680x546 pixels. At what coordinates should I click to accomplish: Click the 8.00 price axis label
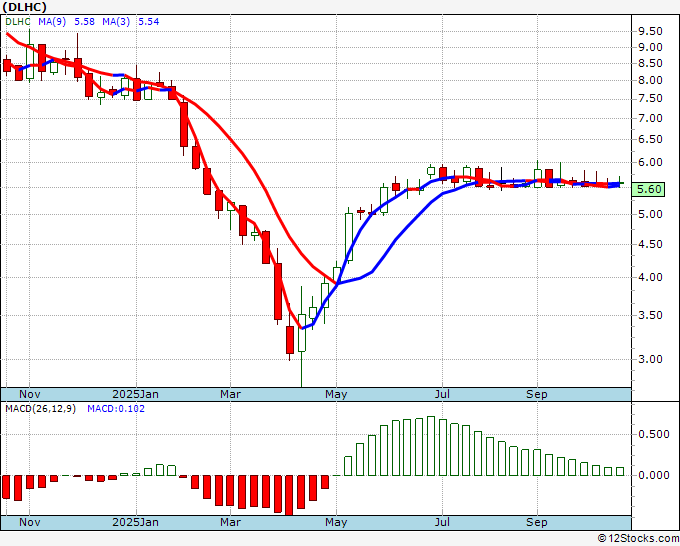point(650,80)
